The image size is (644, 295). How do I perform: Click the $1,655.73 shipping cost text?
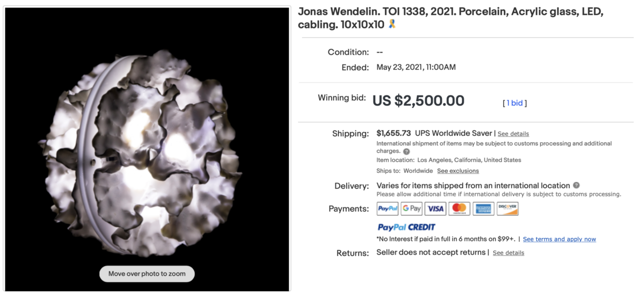tap(393, 133)
